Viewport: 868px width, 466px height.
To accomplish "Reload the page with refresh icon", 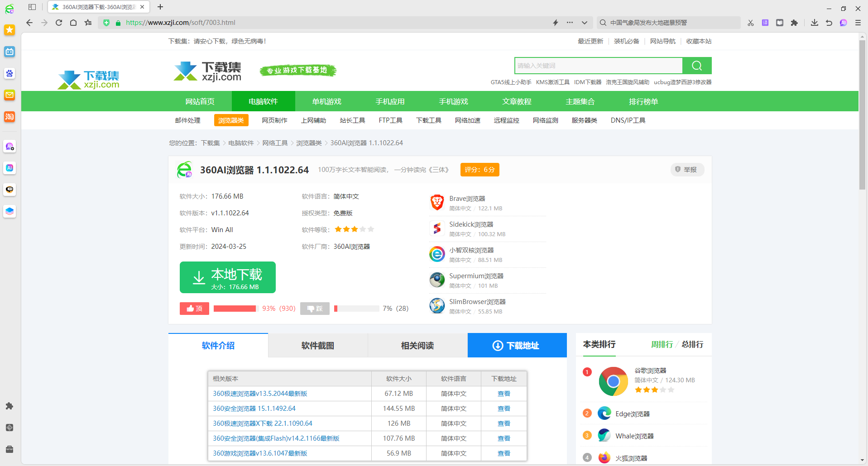I will [59, 23].
